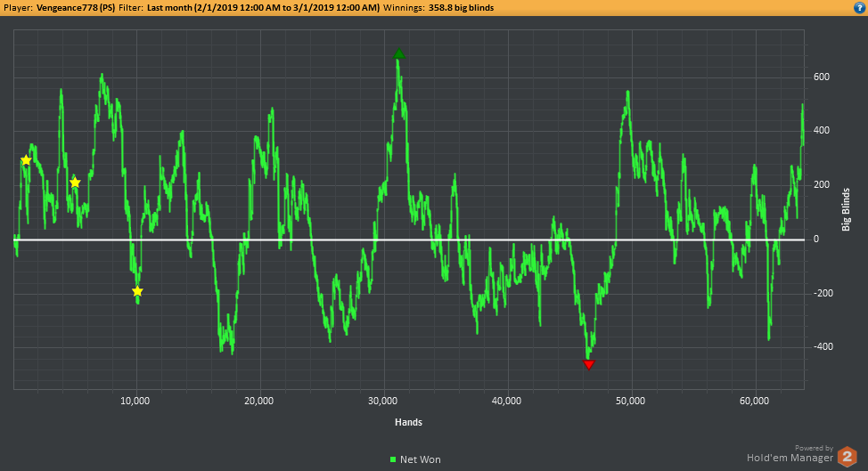Open the blue help question mark icon
Image resolution: width=868 pixels, height=471 pixels.
coord(860,8)
